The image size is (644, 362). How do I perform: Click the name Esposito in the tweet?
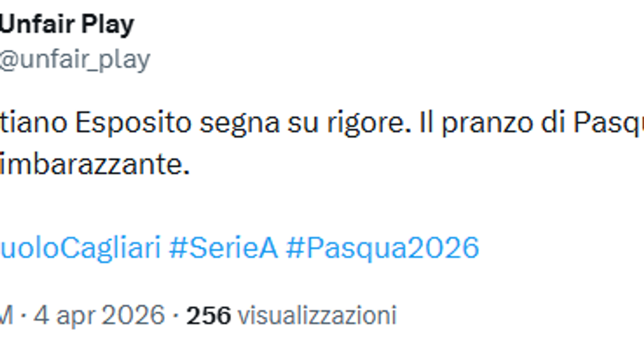coord(133,124)
